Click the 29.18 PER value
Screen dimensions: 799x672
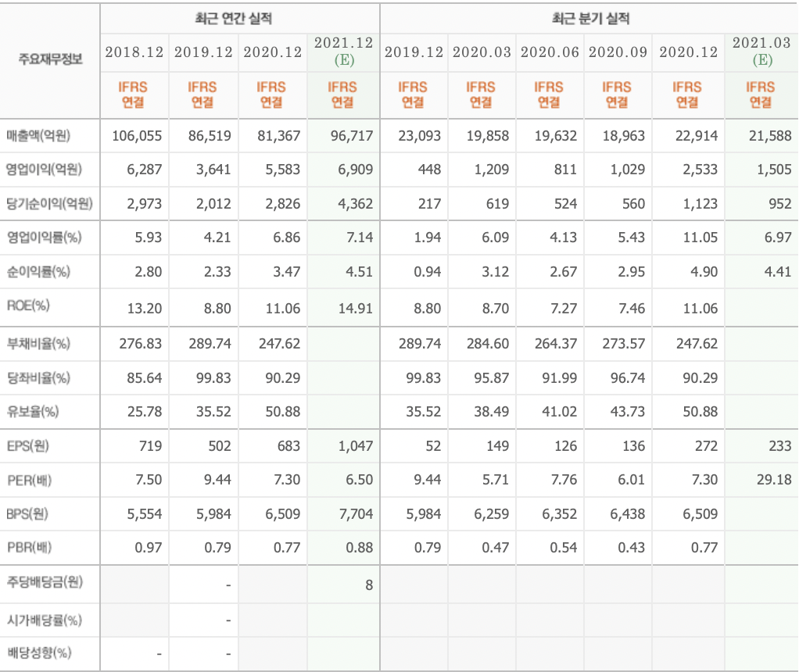774,480
